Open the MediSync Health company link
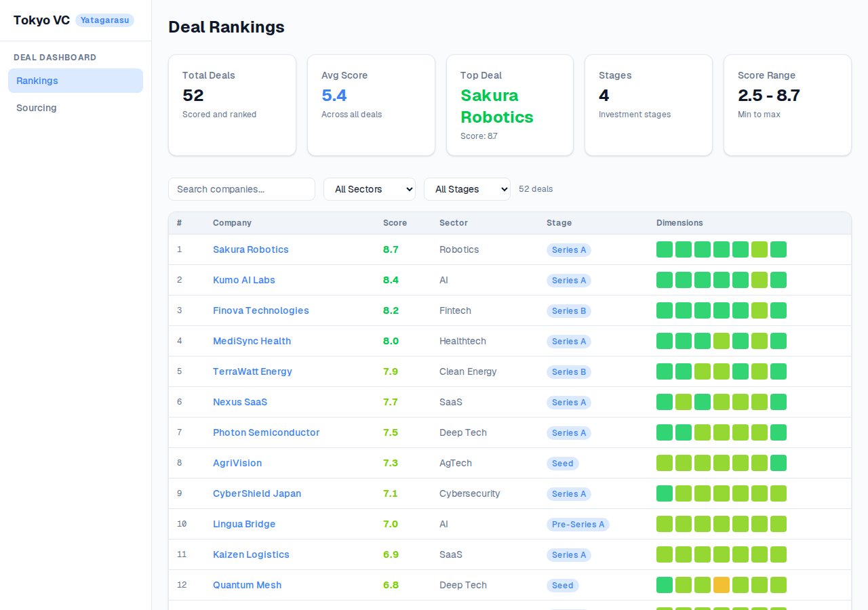Screen dimensions: 868x610 252,341
